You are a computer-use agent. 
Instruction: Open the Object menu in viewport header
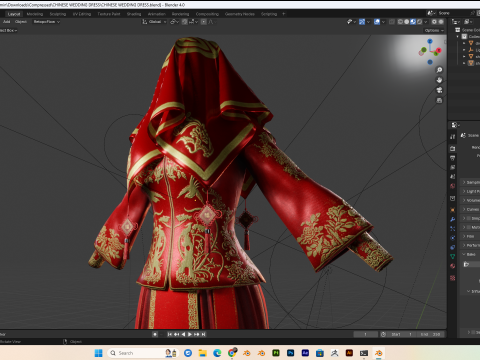(x=21, y=22)
